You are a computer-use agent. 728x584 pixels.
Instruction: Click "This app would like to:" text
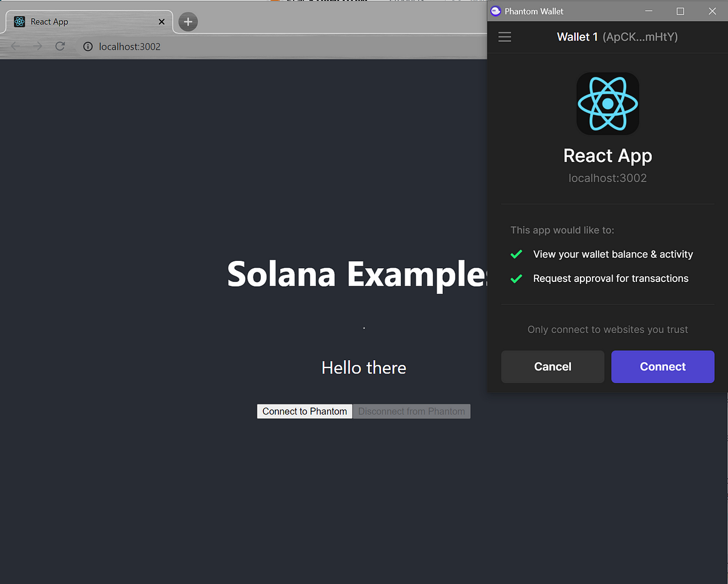[x=562, y=230]
